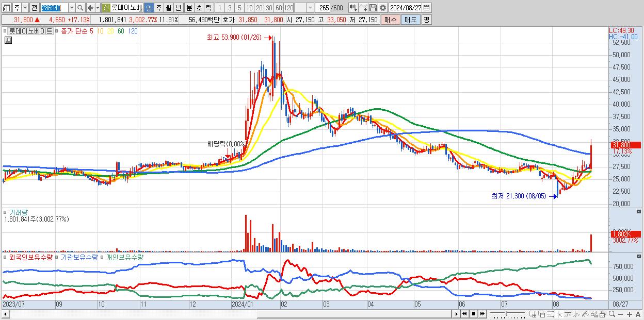The height and width of the screenshot is (320, 644).
Task: Switch to 월 monthly chart period
Action: (x=168, y=8)
